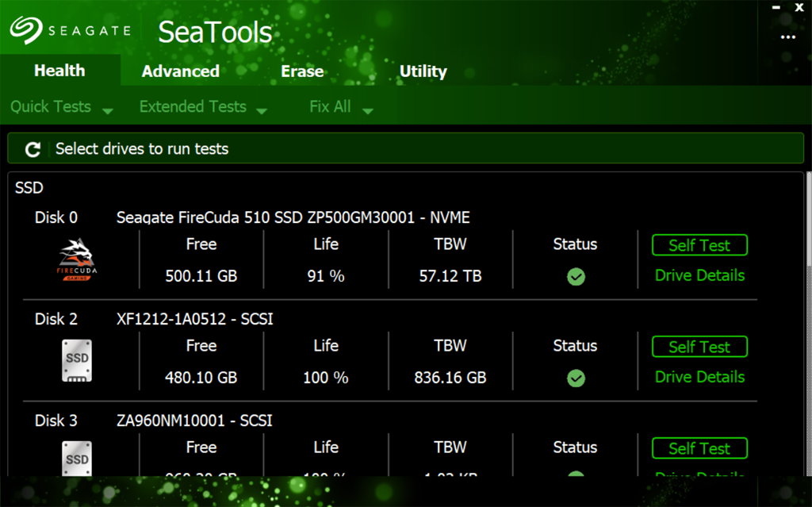812x507 pixels.
Task: Switch to the Advanced tab
Action: (x=180, y=71)
